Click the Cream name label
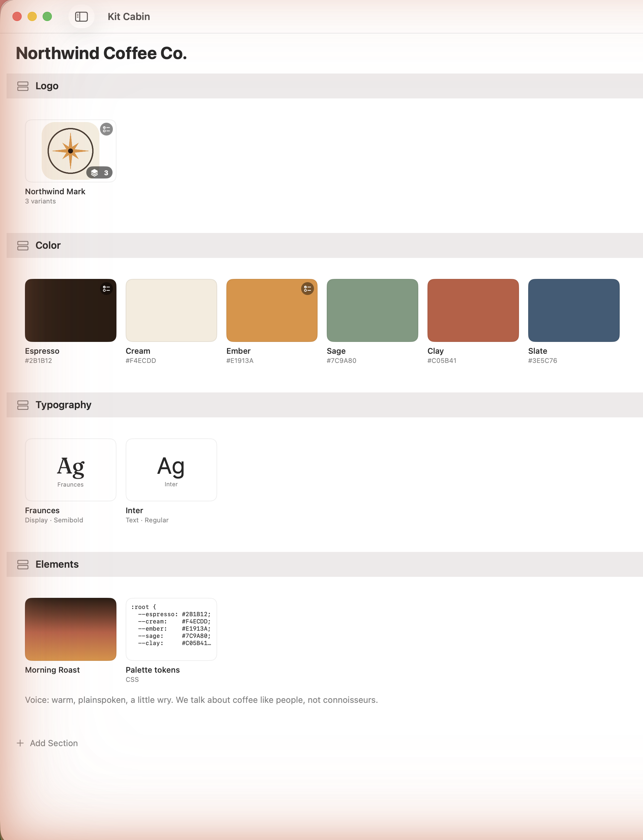 tap(138, 351)
